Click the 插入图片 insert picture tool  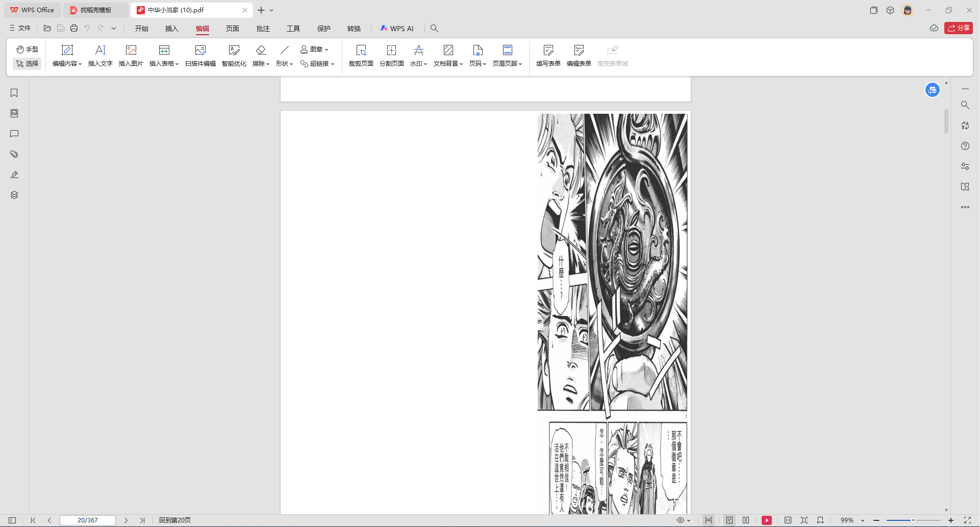(131, 56)
